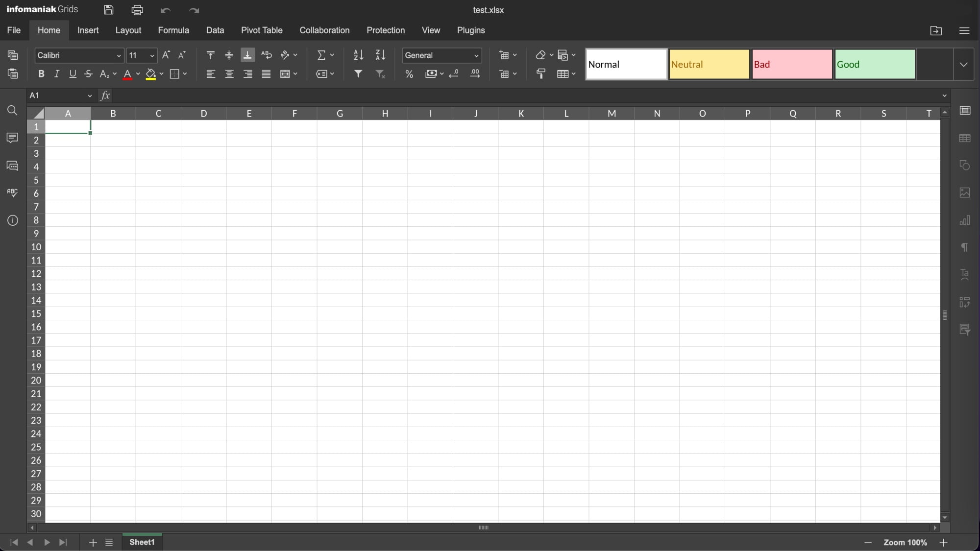Click the Sheet1 tab label
980x551 pixels.
point(142,542)
